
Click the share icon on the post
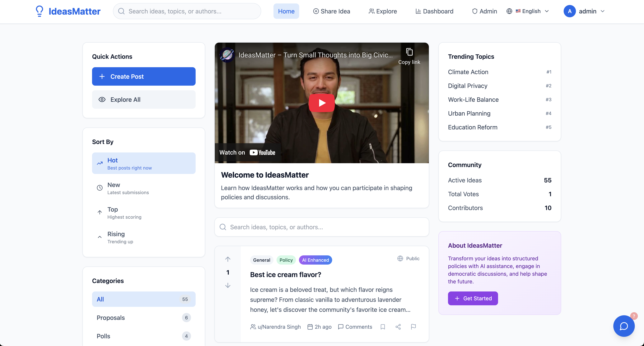tap(398, 327)
